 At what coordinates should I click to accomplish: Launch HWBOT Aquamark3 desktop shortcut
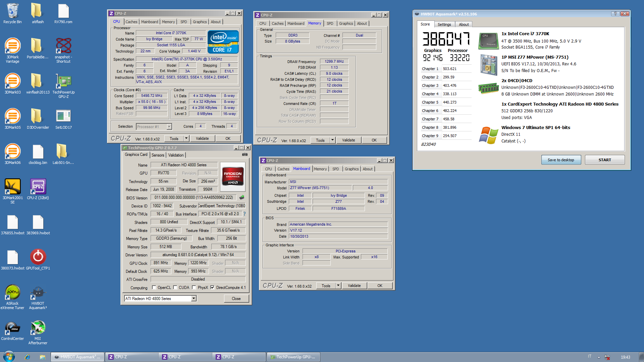coord(38,297)
